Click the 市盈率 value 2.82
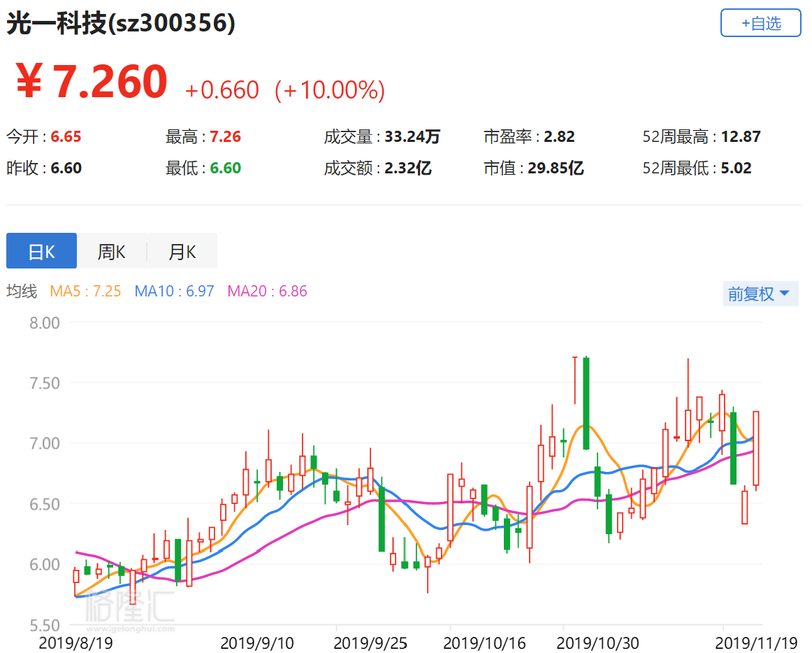Image resolution: width=812 pixels, height=653 pixels. pos(559,137)
